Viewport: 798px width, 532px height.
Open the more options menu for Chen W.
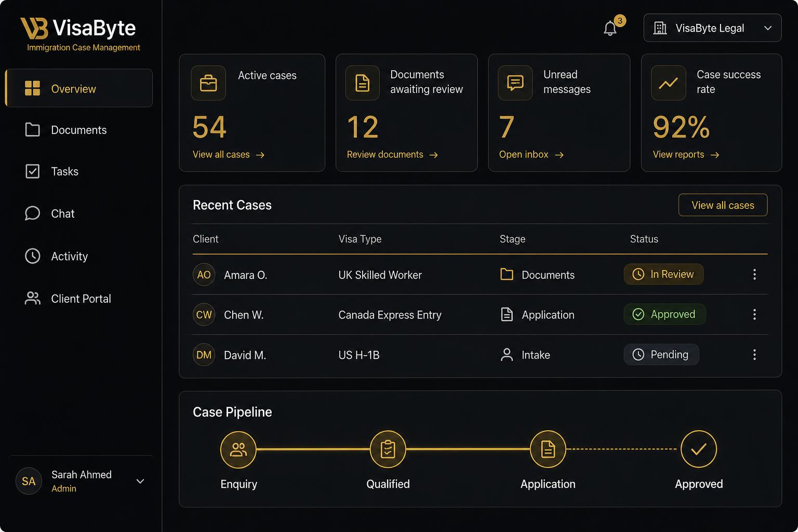coord(754,314)
